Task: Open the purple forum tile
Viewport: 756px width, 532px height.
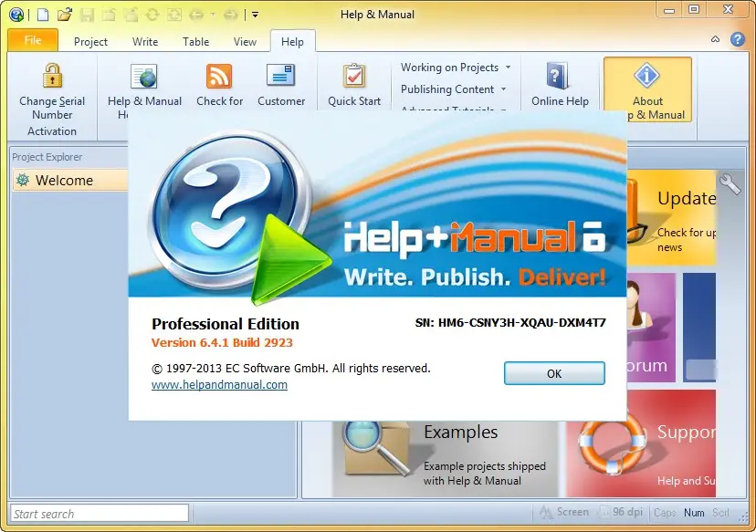Action: [x=651, y=328]
